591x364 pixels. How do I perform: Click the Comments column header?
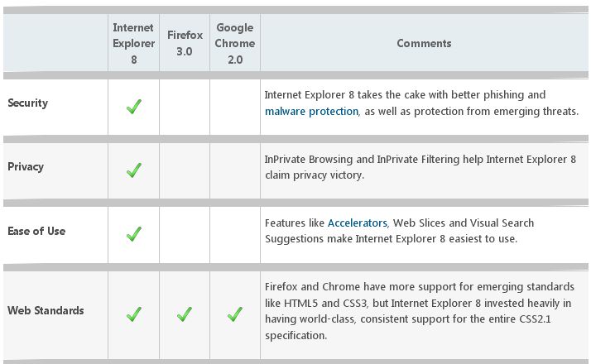point(424,43)
